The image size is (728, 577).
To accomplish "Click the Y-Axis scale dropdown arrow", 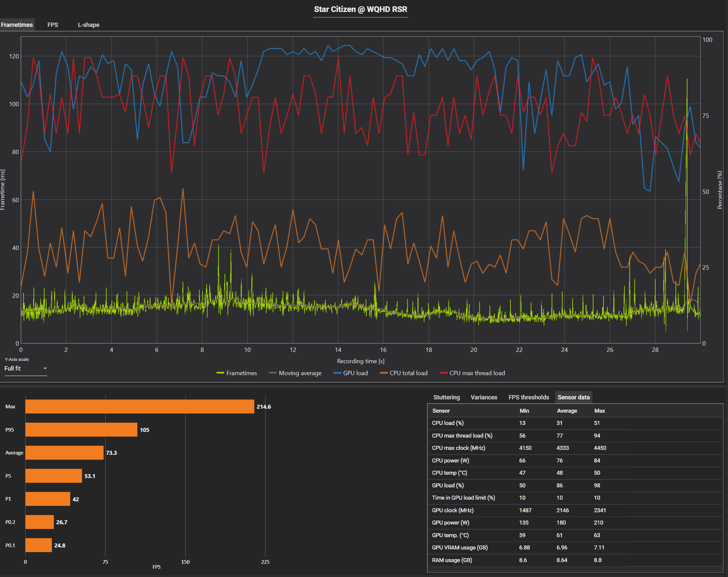I will (x=45, y=369).
